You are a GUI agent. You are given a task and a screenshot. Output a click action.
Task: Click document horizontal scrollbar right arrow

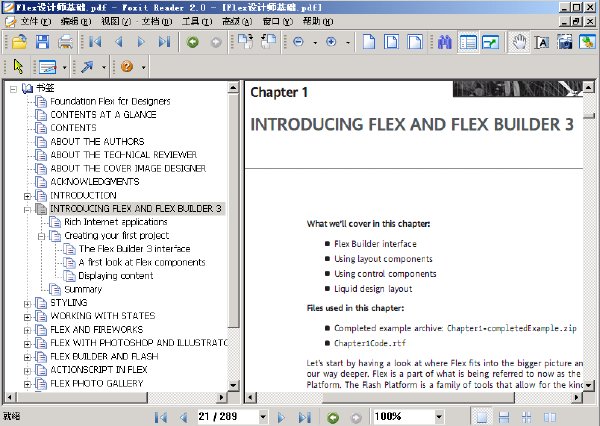point(577,398)
